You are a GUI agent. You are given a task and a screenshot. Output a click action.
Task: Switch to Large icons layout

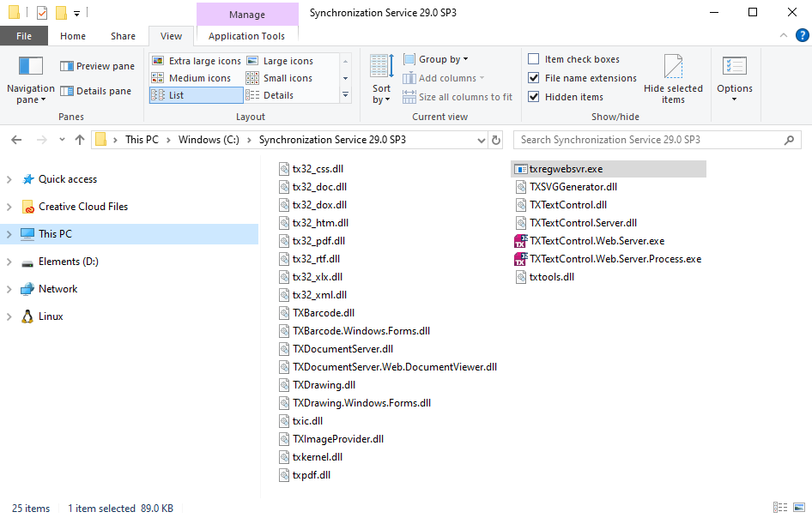pos(280,61)
